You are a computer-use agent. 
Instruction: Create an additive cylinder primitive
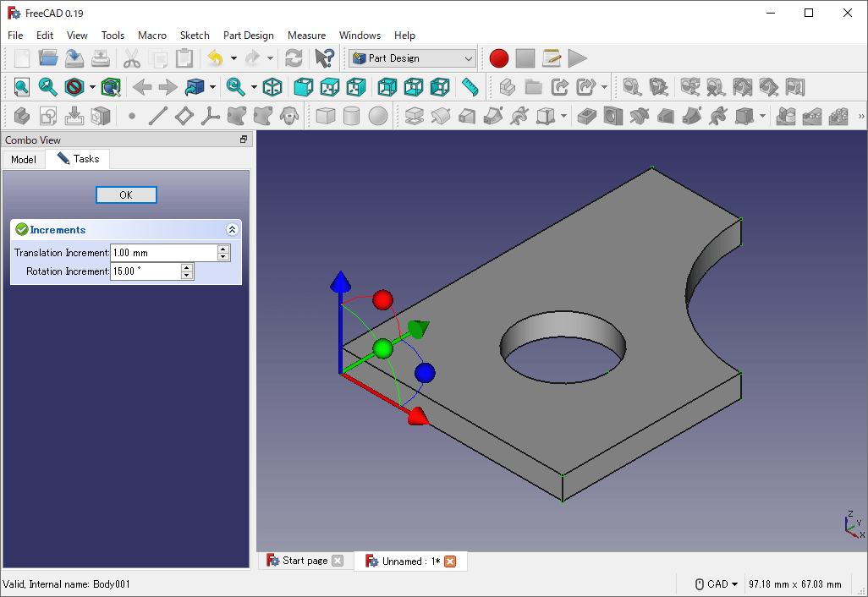click(352, 116)
